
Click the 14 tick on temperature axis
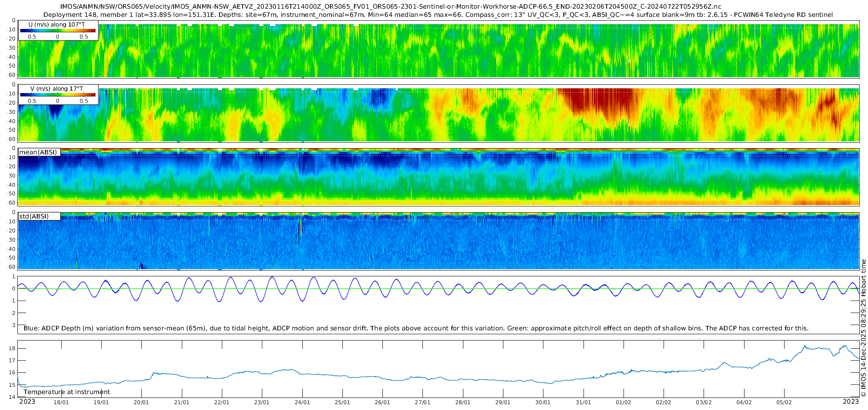13,397
